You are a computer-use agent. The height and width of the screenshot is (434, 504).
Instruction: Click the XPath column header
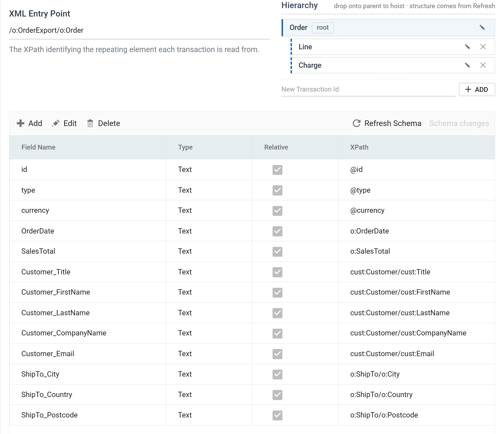click(417, 147)
